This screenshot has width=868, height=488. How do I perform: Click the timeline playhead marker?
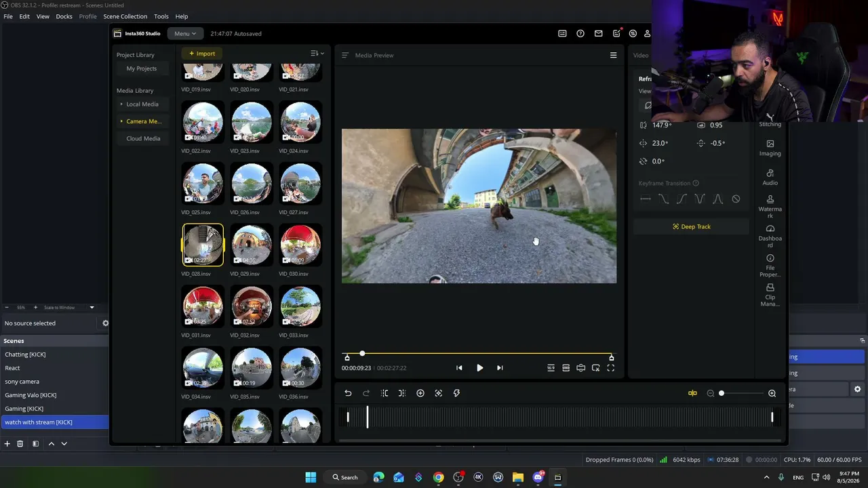[x=368, y=417]
